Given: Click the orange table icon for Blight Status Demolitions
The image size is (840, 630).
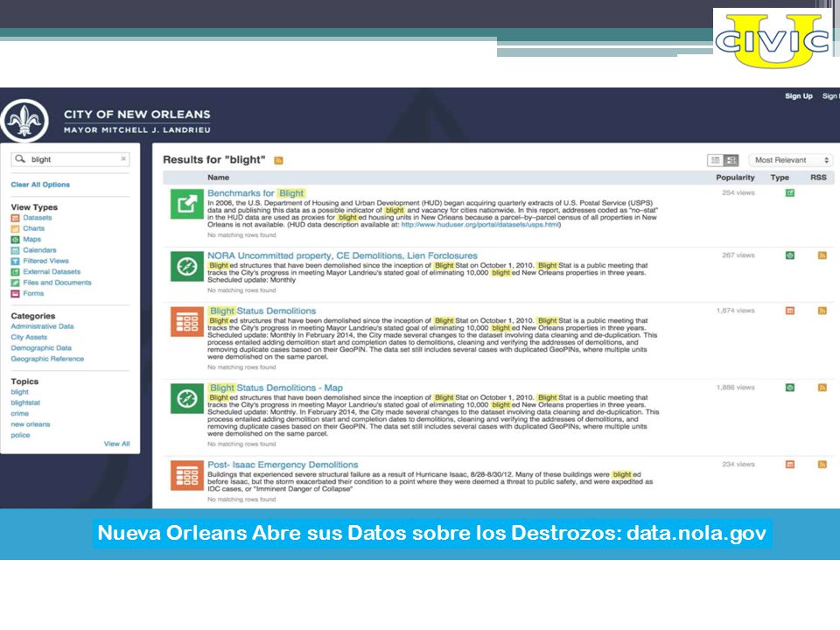Looking at the screenshot, I should [x=187, y=321].
